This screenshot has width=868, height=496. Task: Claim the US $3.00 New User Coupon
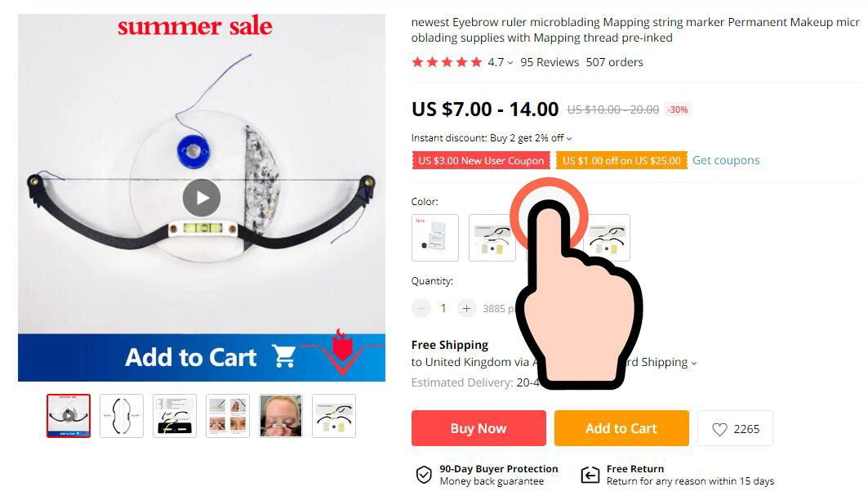tap(481, 161)
